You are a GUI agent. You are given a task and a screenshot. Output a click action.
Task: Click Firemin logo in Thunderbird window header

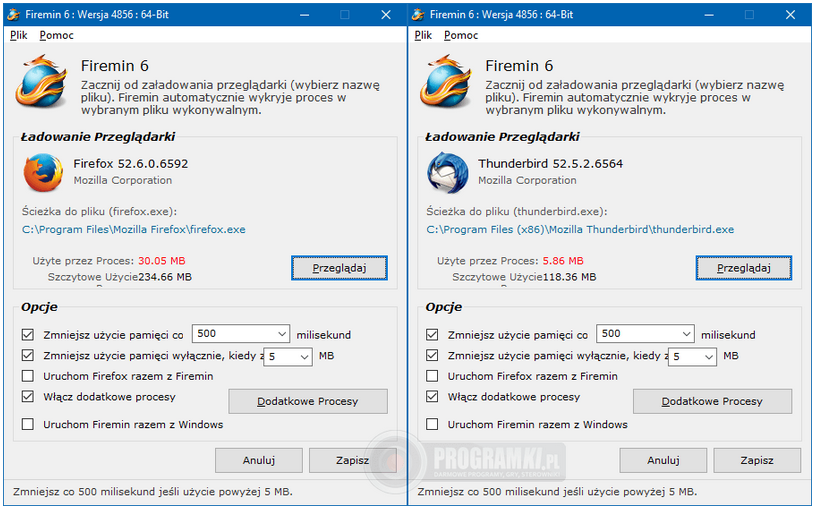coord(446,82)
